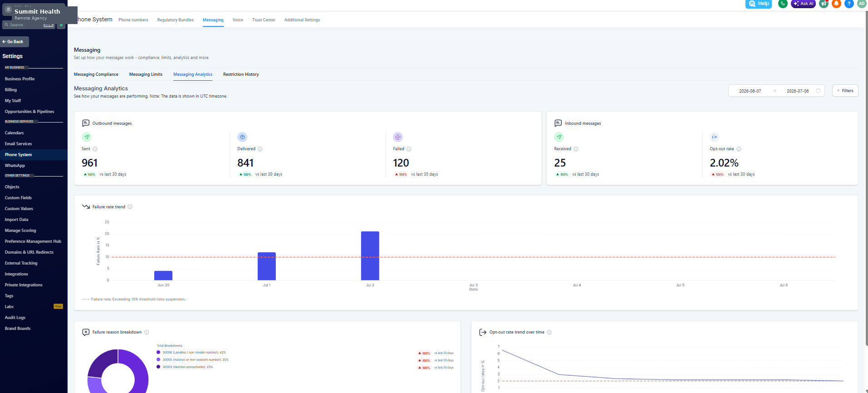Click the Jul 1 failure rate bar
Screen dimensions: 868x393
point(267,266)
